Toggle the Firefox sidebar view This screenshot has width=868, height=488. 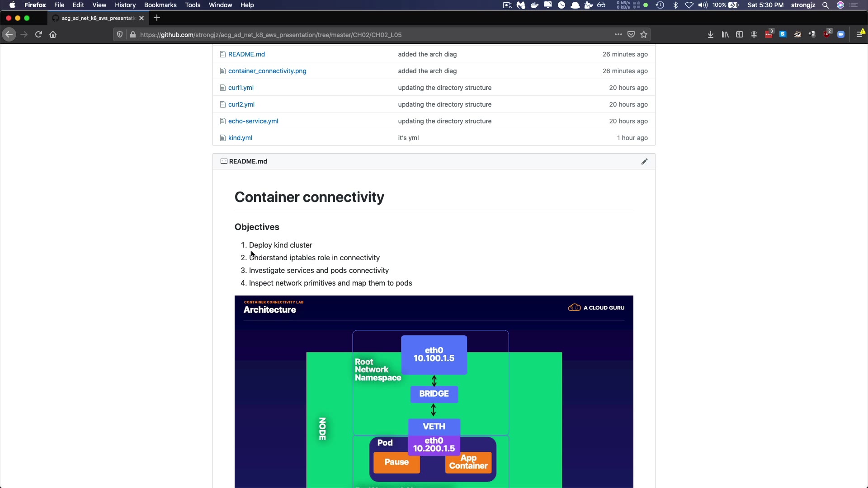coord(740,34)
